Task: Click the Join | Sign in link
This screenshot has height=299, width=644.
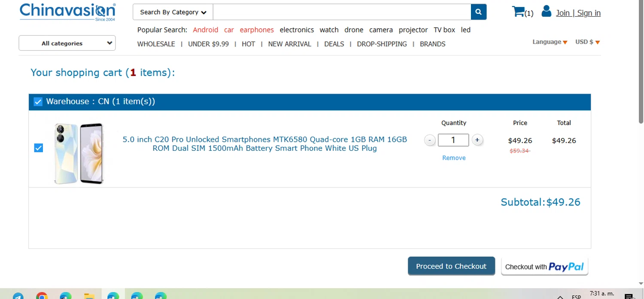Action: click(x=578, y=13)
